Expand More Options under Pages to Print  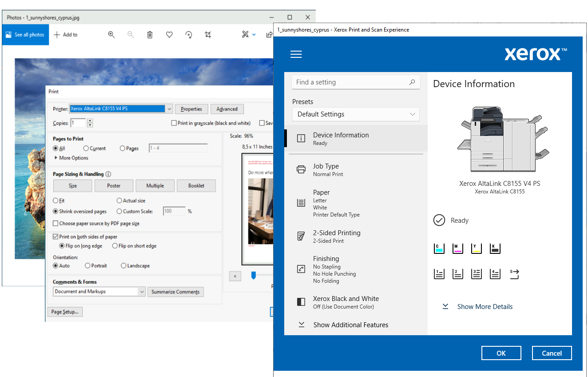pyautogui.click(x=71, y=158)
